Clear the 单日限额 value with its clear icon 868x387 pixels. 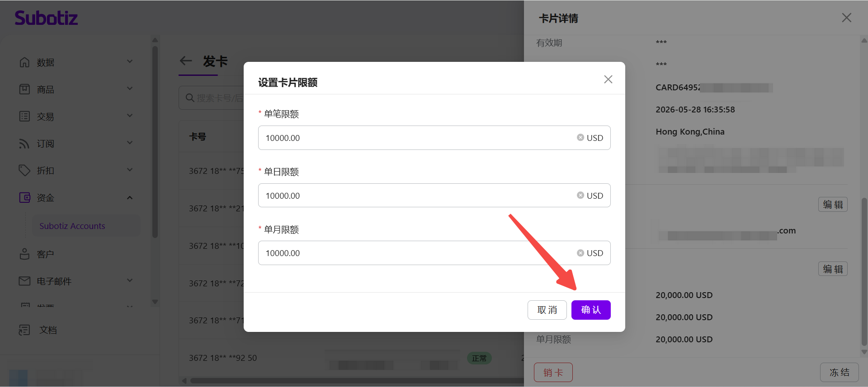click(580, 196)
